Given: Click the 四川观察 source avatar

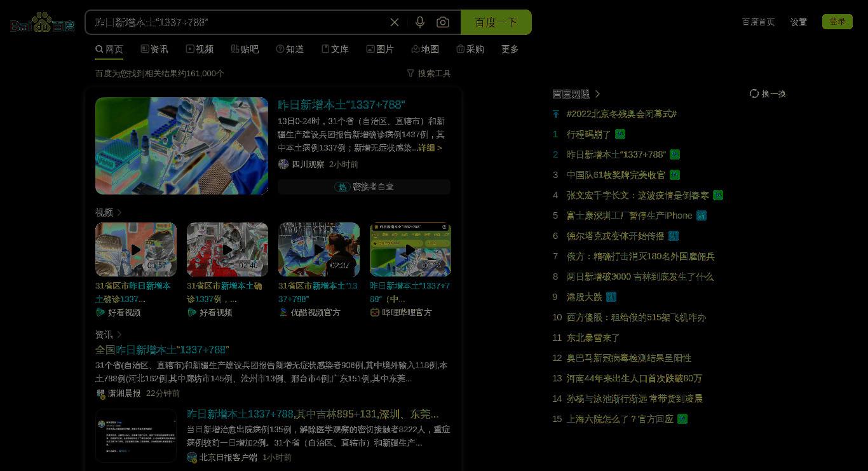Looking at the screenshot, I should 283,164.
